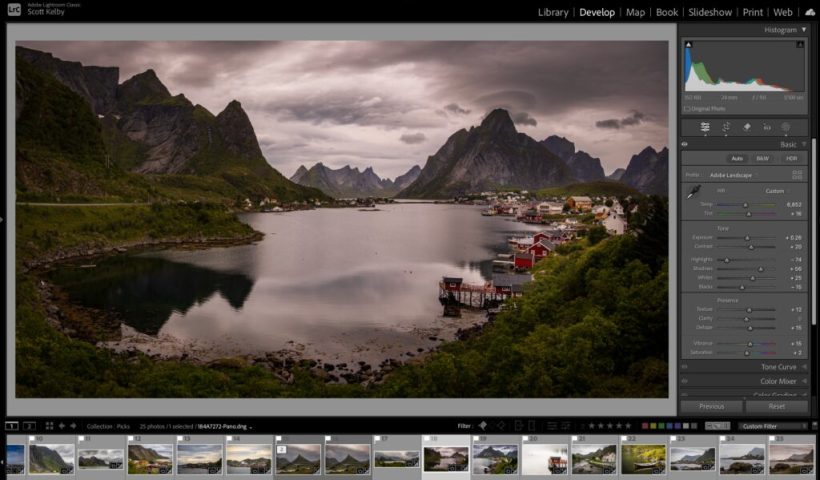This screenshot has width=820, height=480.
Task: Collapse the Histogram panel
Action: 803,30
